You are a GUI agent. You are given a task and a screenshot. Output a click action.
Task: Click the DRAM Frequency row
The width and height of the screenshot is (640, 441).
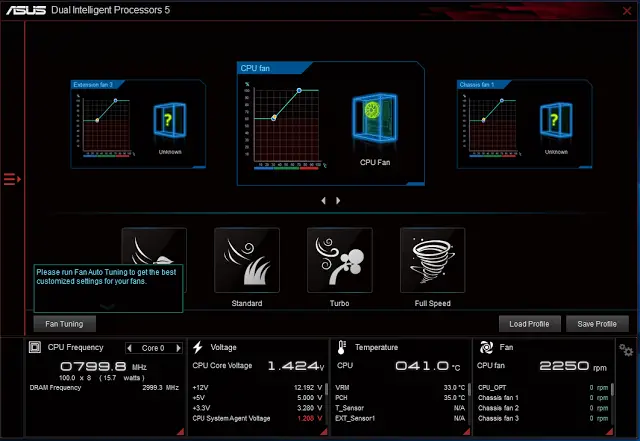point(104,388)
